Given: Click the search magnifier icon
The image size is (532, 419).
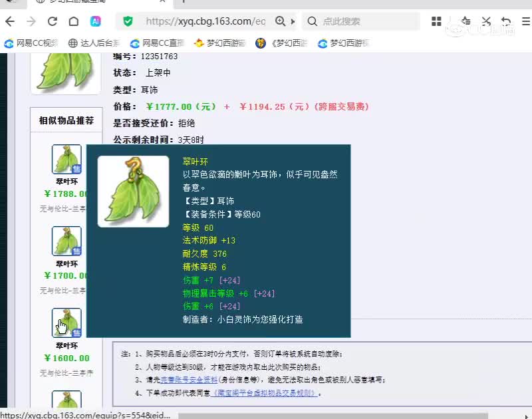Looking at the screenshot, I should tap(312, 21).
